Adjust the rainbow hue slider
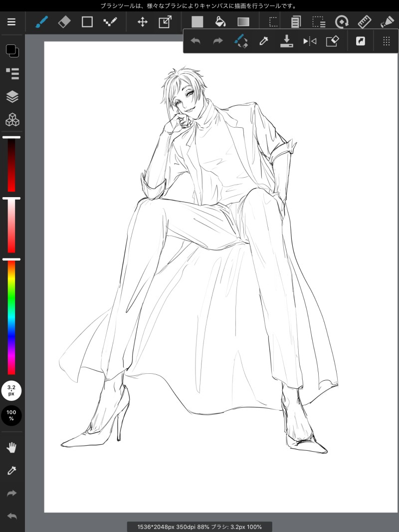This screenshot has height=532, width=399. click(11, 317)
